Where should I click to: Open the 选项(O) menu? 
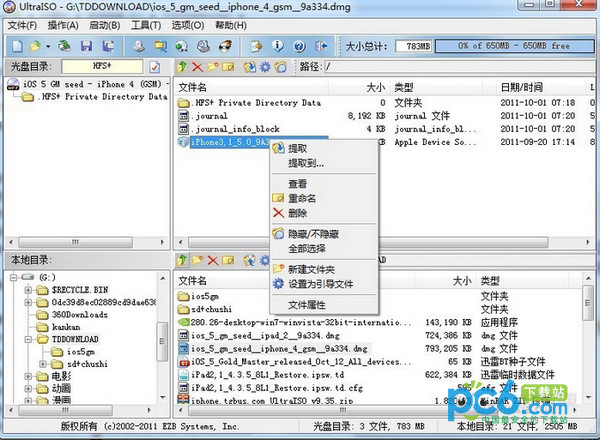pos(188,26)
